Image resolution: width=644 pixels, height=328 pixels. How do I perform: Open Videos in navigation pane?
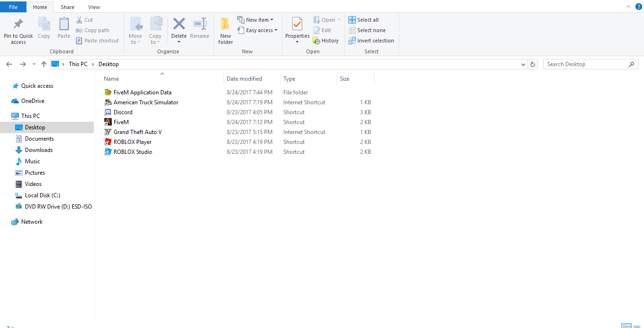[x=33, y=184]
